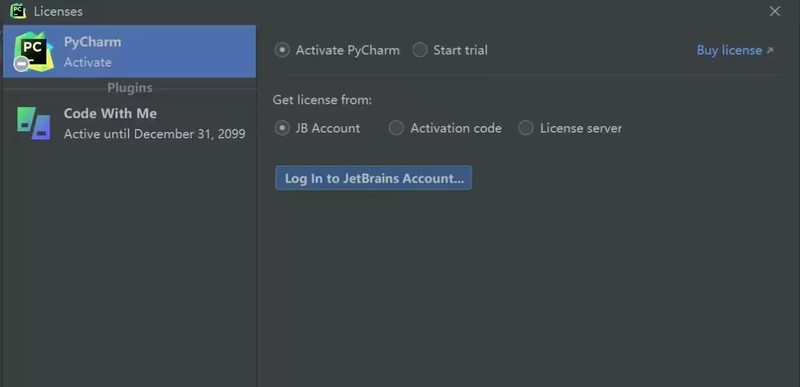Close the Licenses dialog with the X
The width and height of the screenshot is (800, 387).
click(774, 11)
